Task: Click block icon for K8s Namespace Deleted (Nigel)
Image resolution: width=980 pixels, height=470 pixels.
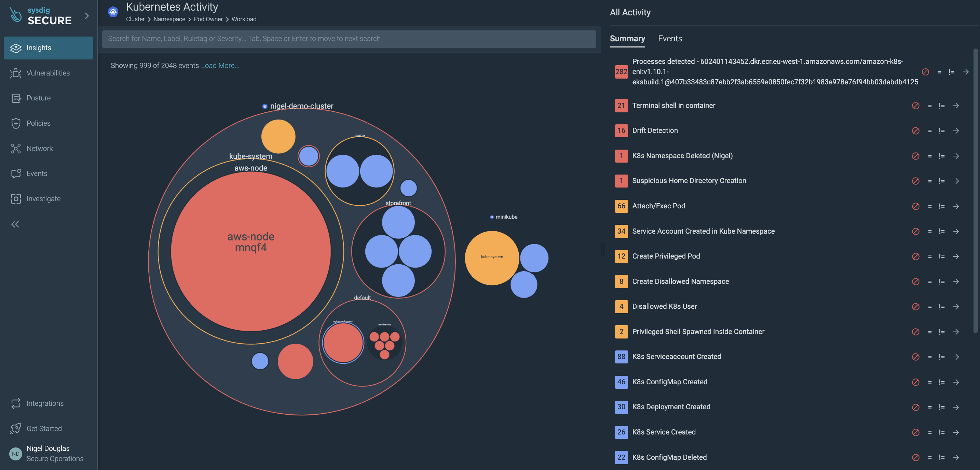Action: pyautogui.click(x=916, y=156)
